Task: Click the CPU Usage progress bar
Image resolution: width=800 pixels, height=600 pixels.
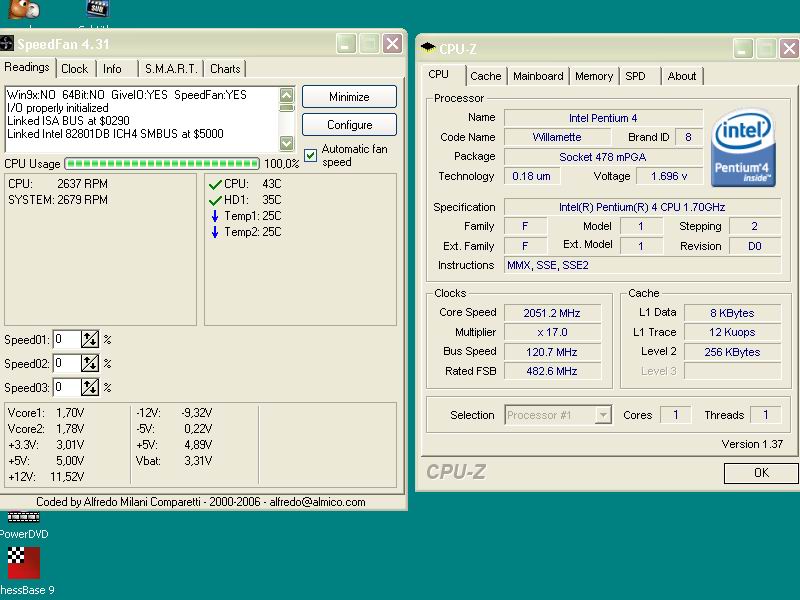Action: [162, 164]
